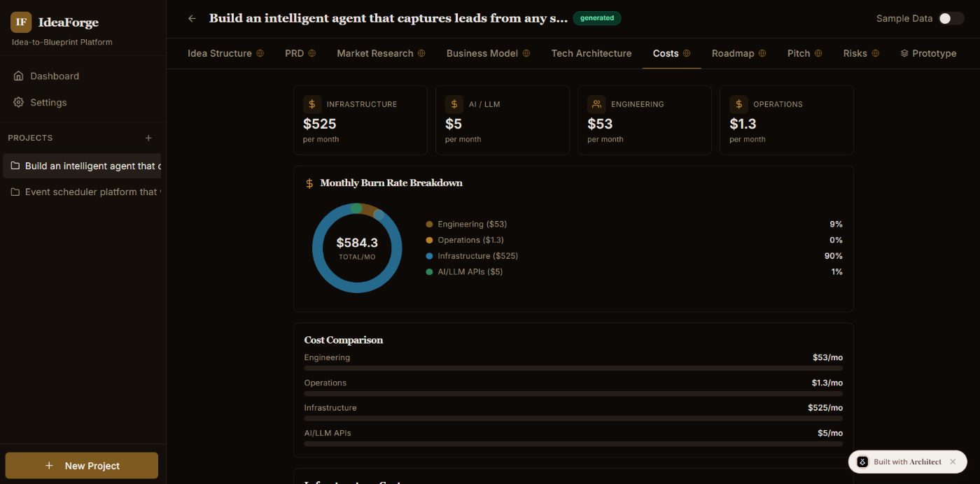Click the Operations card dollar icon
The image size is (980, 484).
click(738, 104)
